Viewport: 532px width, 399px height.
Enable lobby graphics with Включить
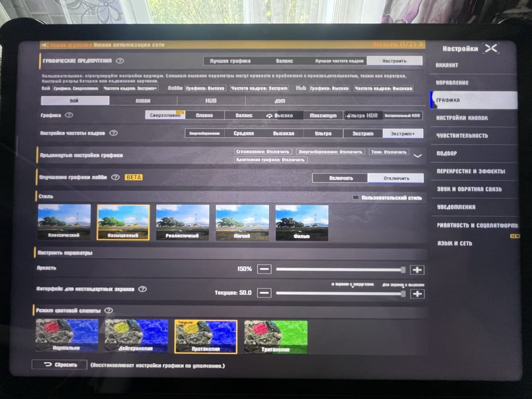(340, 178)
